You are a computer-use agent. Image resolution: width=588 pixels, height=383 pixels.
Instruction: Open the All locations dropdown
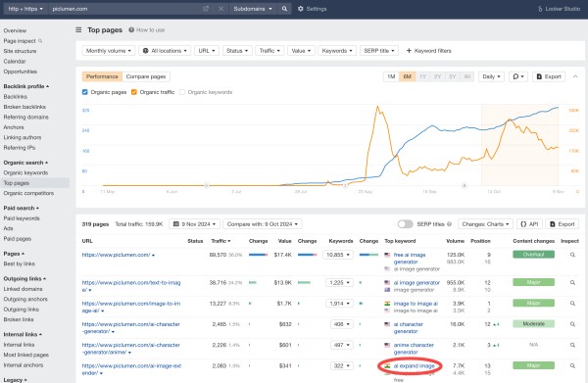pos(165,51)
